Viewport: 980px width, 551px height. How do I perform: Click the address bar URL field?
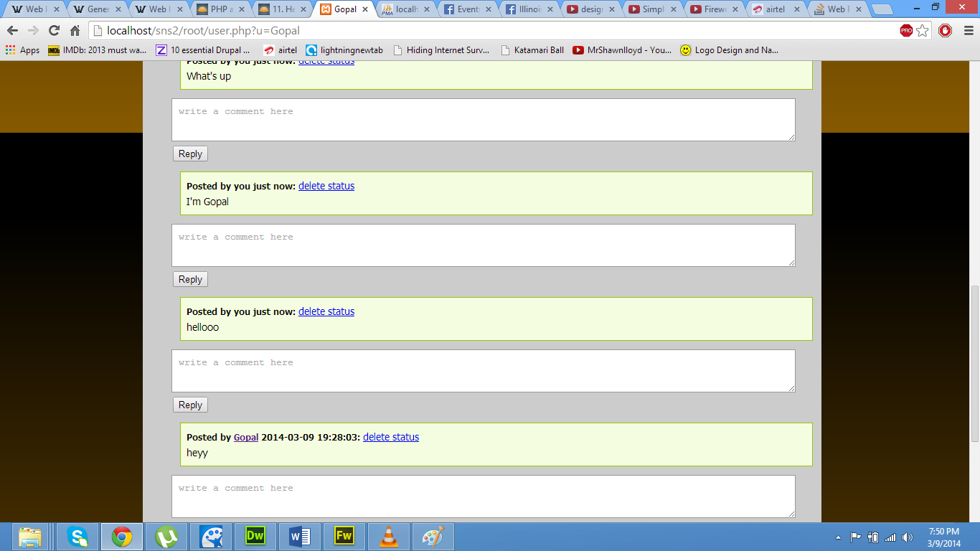[495, 31]
